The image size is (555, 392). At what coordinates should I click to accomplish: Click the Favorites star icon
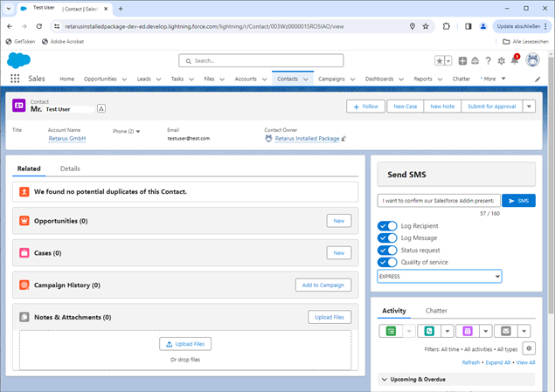click(440, 60)
